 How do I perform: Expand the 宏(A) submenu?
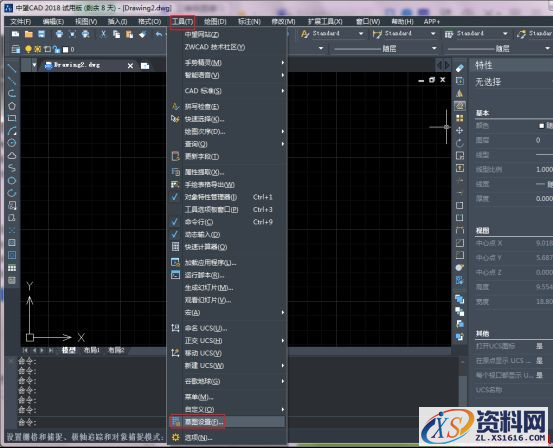(227, 313)
